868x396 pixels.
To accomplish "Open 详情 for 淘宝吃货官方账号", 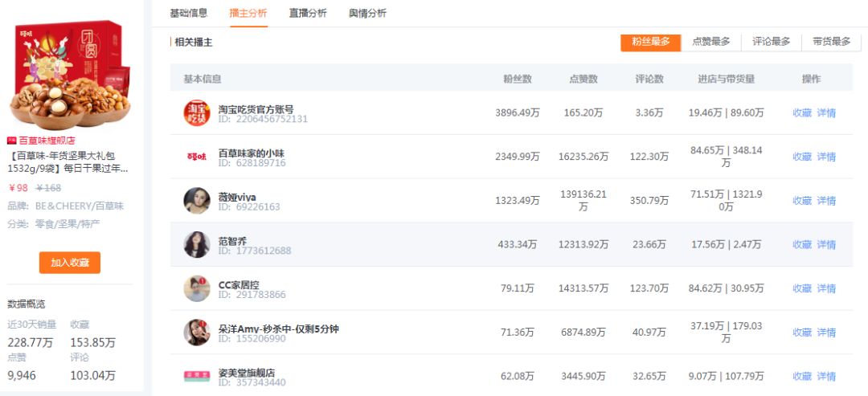I will [x=826, y=112].
